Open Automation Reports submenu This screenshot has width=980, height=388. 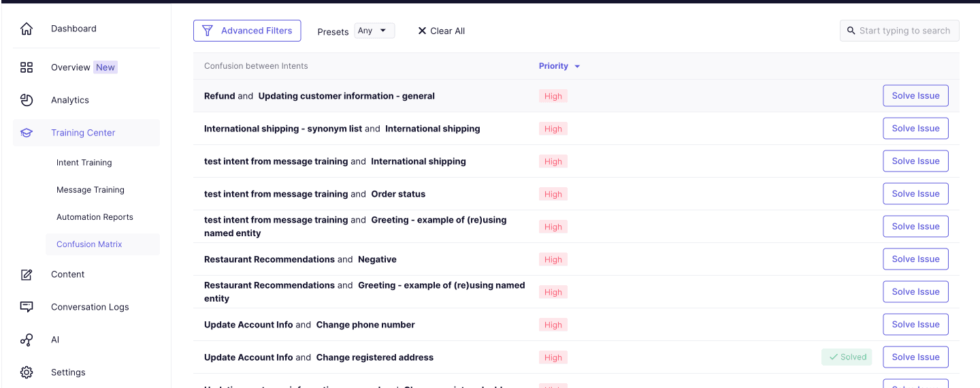[x=95, y=217]
